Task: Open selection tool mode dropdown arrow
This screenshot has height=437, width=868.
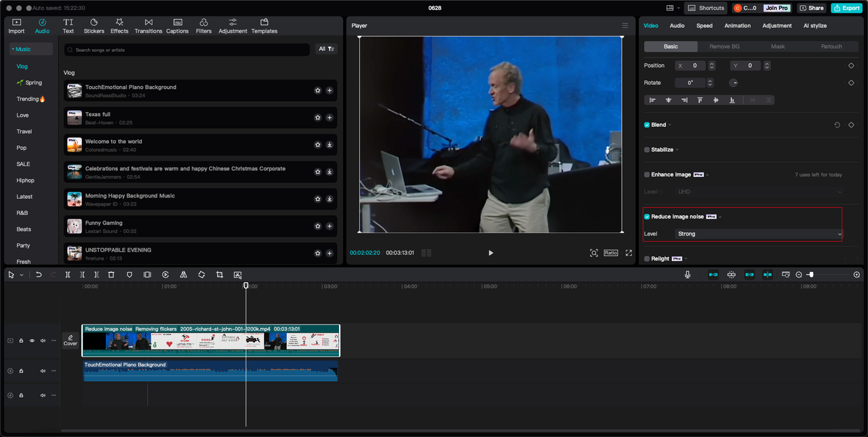Action: 22,275
